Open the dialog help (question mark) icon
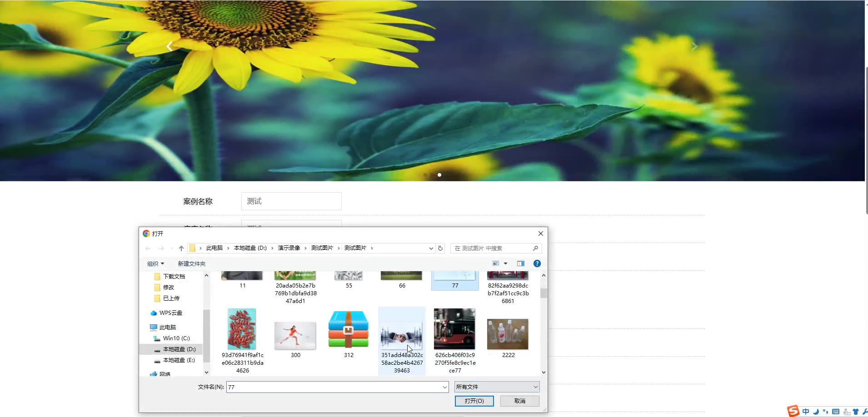The image size is (868, 417). [537, 263]
